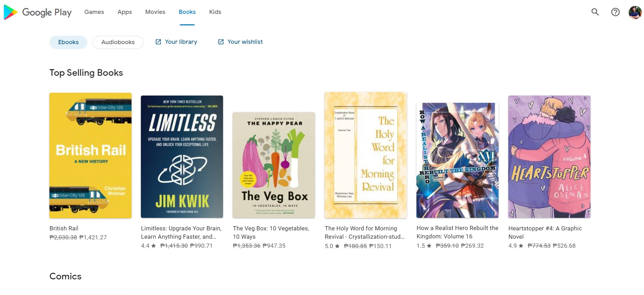Select the Kids tab
Screen dimensions: 644x295
(x=215, y=12)
